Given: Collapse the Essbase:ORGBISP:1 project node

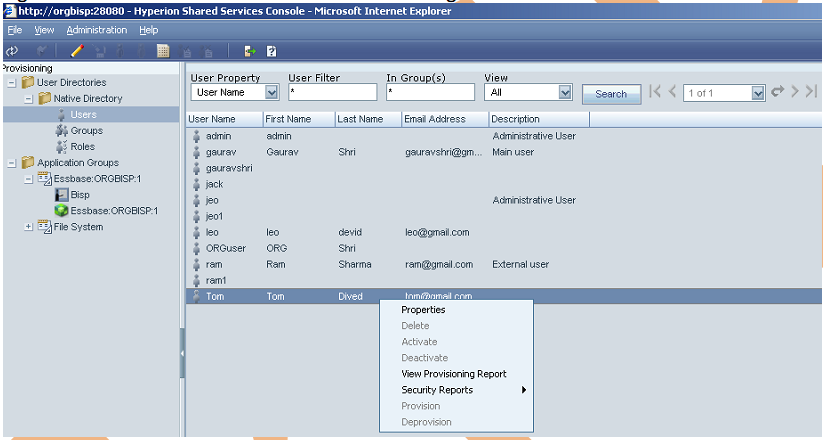Looking at the screenshot, I should (x=28, y=179).
